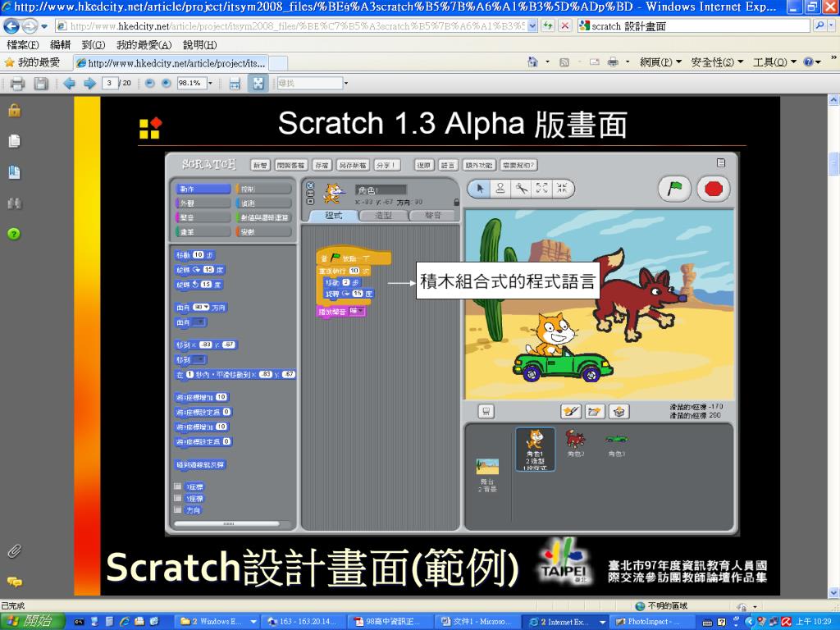This screenshot has width=840, height=630.
Task: Click the 分享! share button in Scratch
Action: tap(386, 165)
